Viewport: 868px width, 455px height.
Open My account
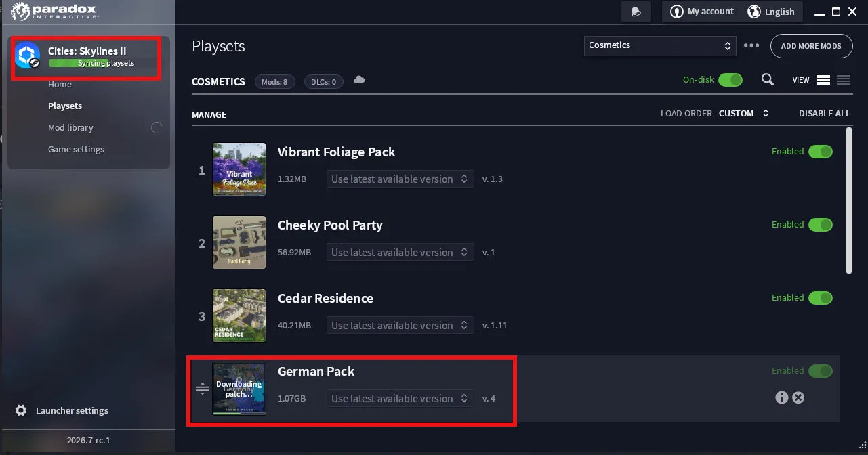point(710,12)
